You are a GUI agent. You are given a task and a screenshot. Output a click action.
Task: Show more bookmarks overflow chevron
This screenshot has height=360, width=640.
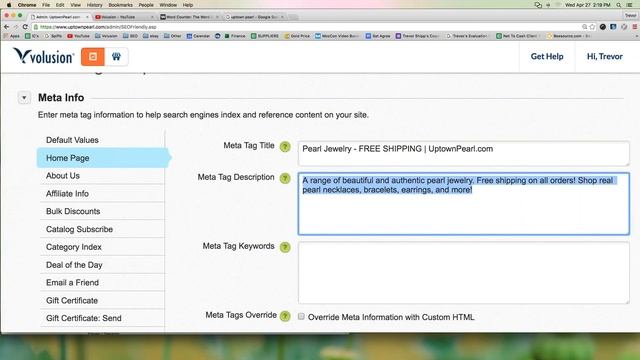[636, 36]
